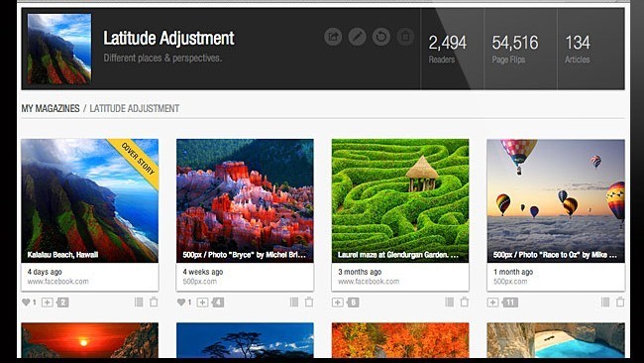
Task: Open the turquoise cove beach thumbnail
Action: pos(556,340)
